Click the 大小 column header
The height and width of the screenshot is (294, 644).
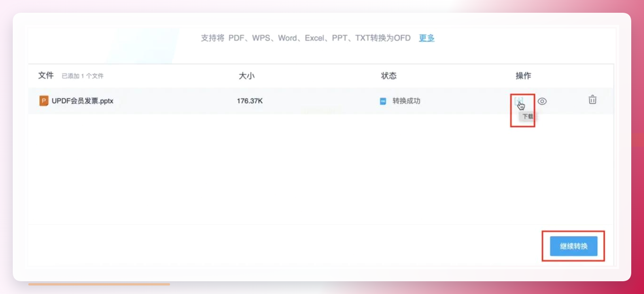tap(247, 76)
